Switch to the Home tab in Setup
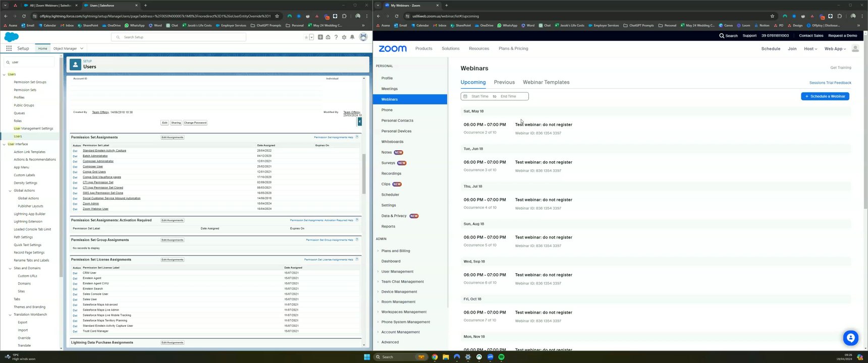This screenshot has height=363, width=868. coord(42,48)
